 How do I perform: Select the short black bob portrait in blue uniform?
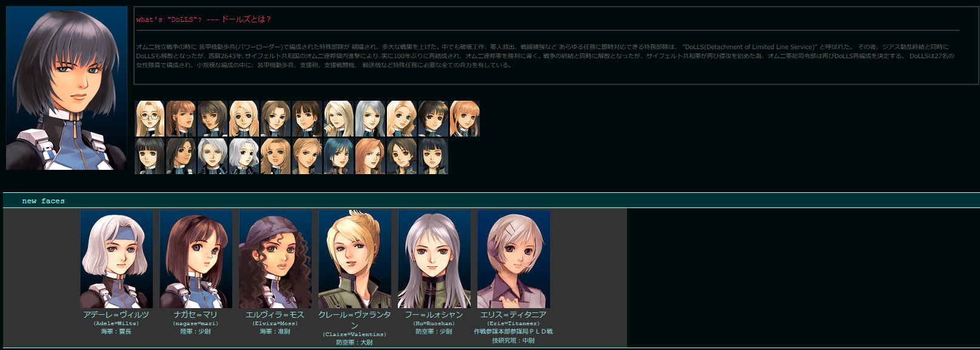(x=434, y=118)
